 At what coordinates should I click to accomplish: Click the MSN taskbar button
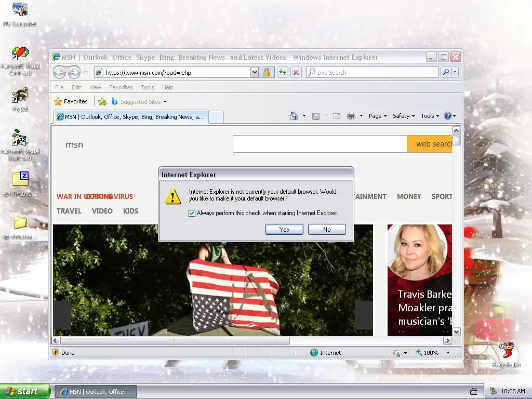(x=96, y=392)
